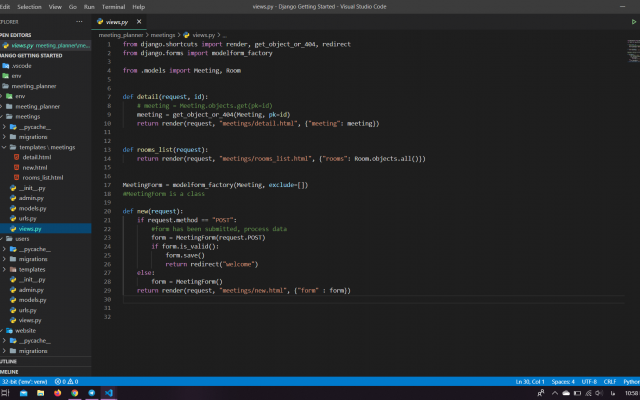The height and width of the screenshot is (400, 640).
Task: Open rooms_list.html in the explorer
Action: click(x=42, y=178)
